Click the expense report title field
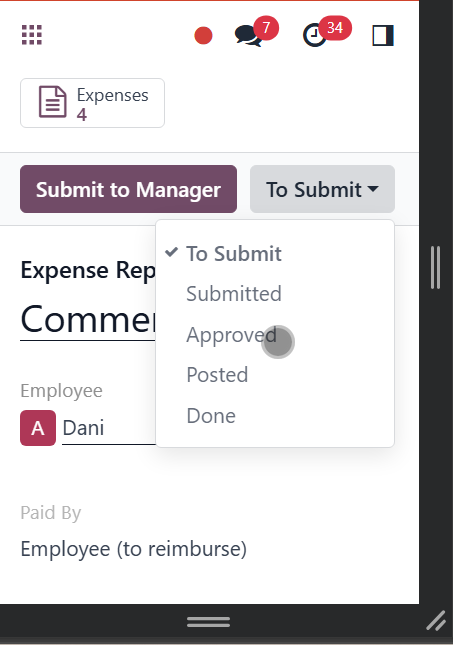This screenshot has height=645, width=453. click(x=88, y=319)
